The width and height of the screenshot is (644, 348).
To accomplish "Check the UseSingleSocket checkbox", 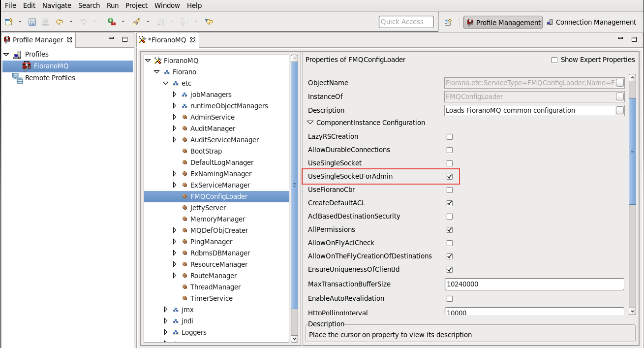I will [449, 163].
